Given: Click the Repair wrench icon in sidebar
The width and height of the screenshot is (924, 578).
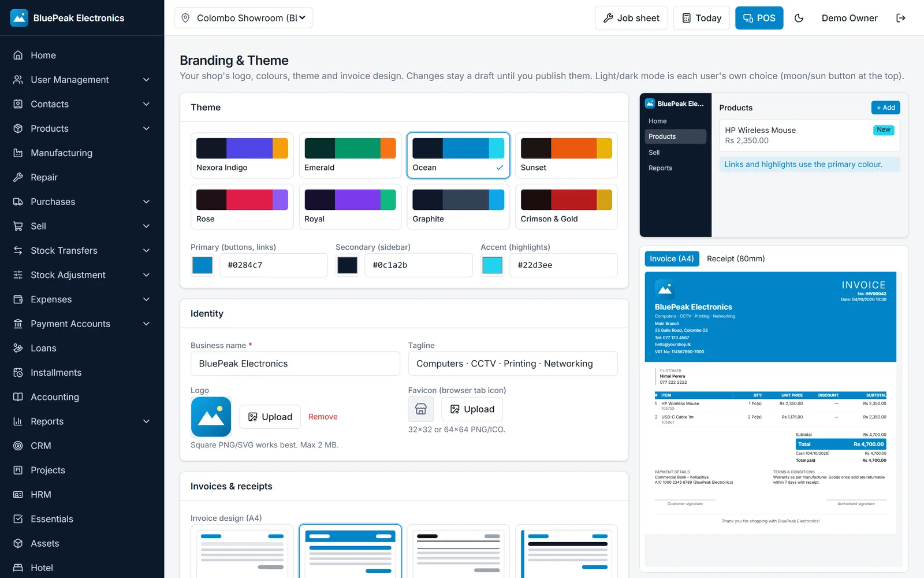Looking at the screenshot, I should (18, 177).
